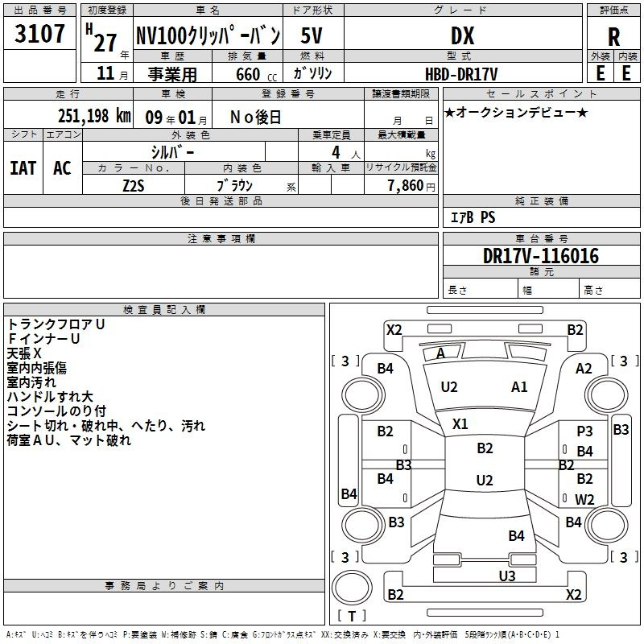The width and height of the screenshot is (644, 644).
Task: Select inspector note 室内汚れ
Action: tap(31, 382)
